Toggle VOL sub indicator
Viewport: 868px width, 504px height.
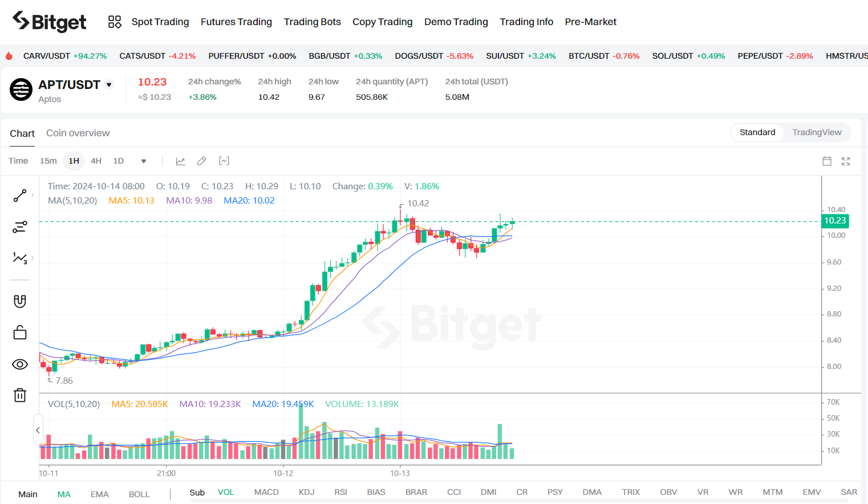pyautogui.click(x=226, y=492)
